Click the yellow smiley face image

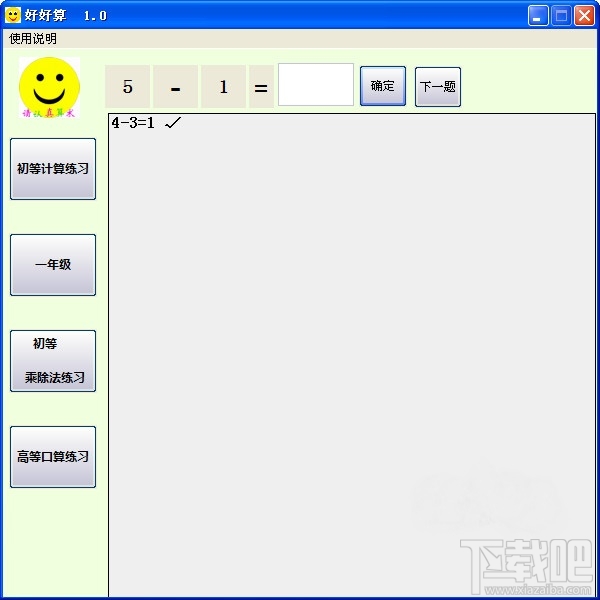[49, 87]
